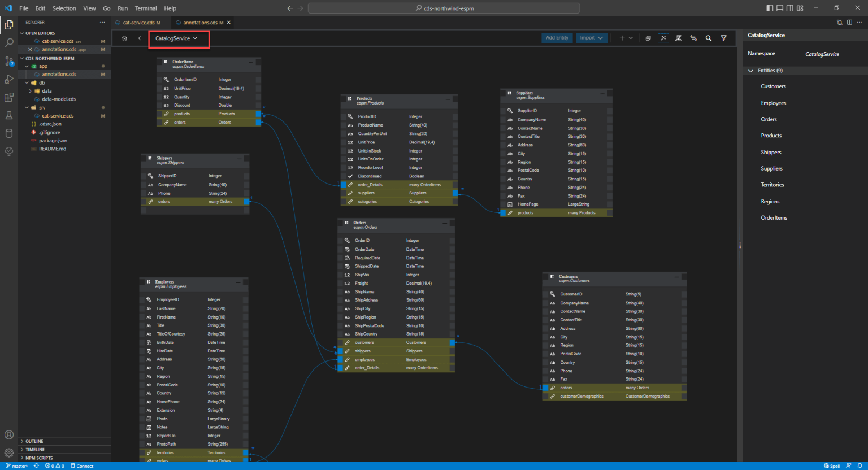
Task: Open diagram search with the magnifier icon
Action: pyautogui.click(x=709, y=37)
